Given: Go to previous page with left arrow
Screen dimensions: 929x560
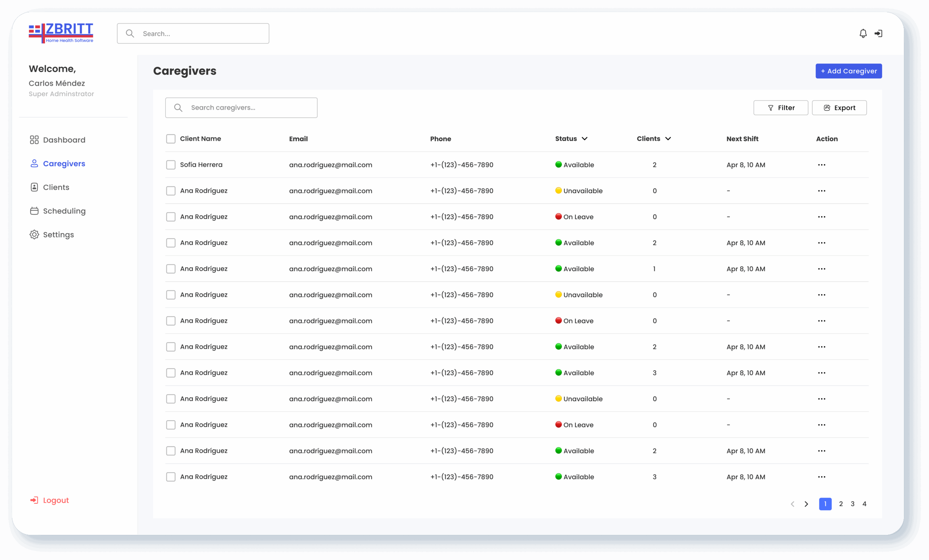Looking at the screenshot, I should click(793, 504).
